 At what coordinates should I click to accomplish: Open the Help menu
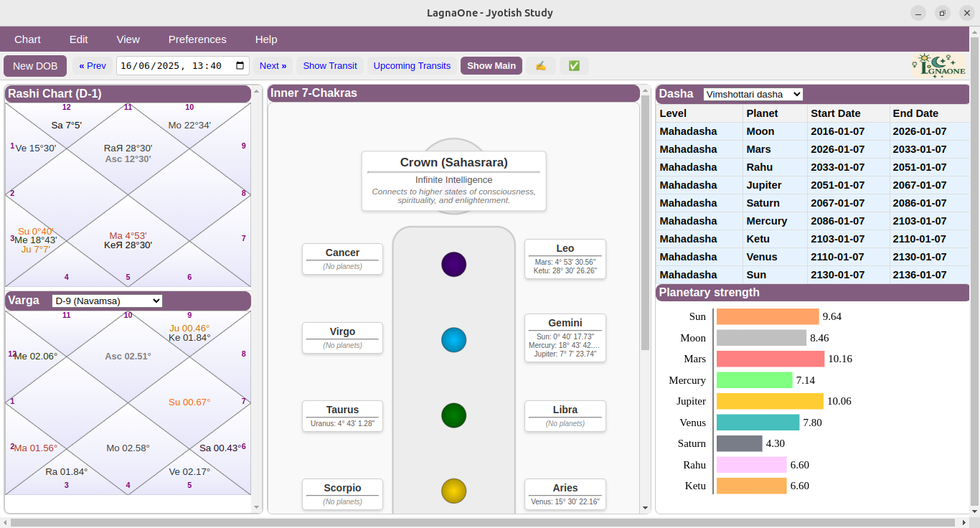pyautogui.click(x=266, y=39)
